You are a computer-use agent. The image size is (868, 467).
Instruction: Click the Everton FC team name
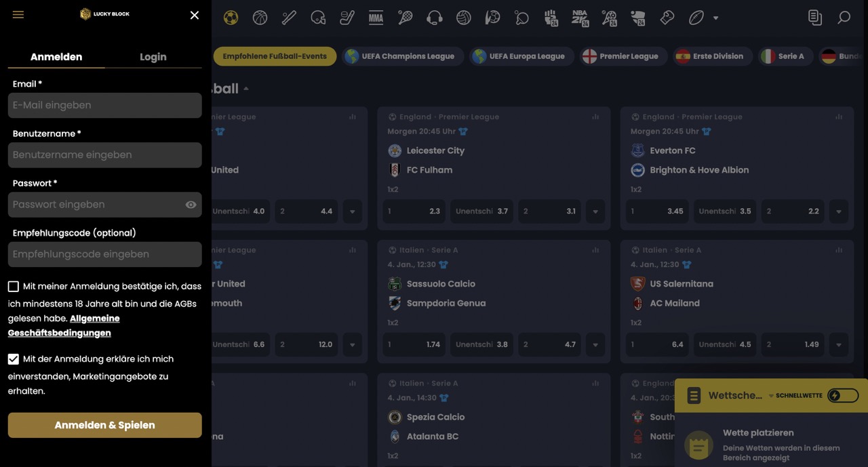tap(673, 150)
